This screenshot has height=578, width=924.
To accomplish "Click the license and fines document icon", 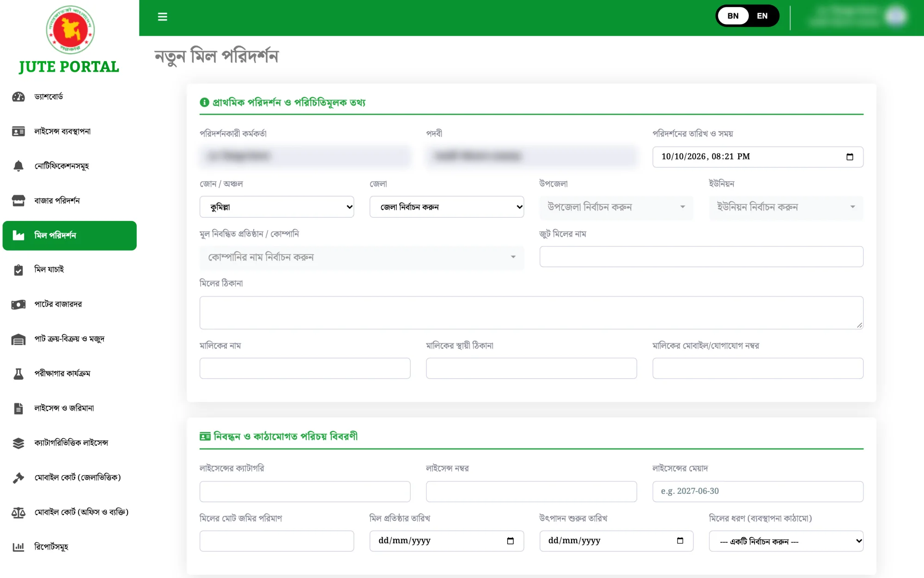I will [x=18, y=408].
